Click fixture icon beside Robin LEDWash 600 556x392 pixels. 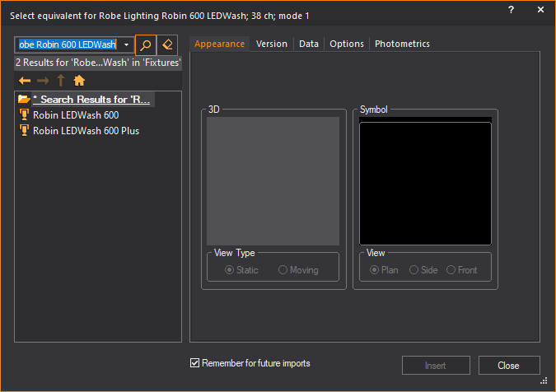(x=24, y=114)
